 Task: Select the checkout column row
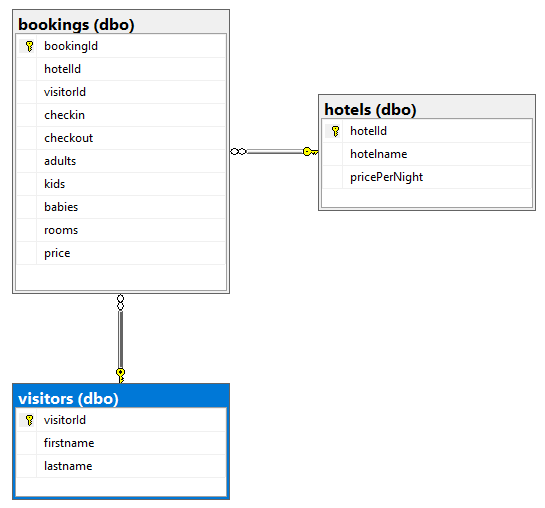tap(121, 138)
